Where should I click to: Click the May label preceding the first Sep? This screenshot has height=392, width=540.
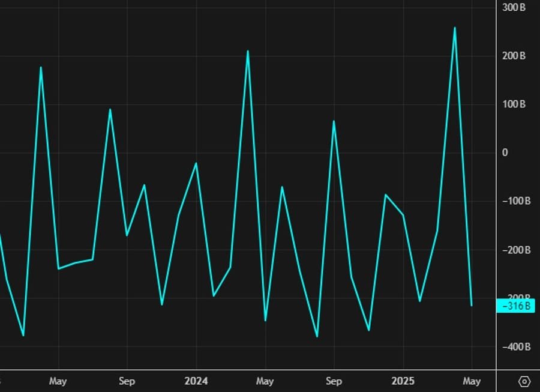click(x=58, y=381)
